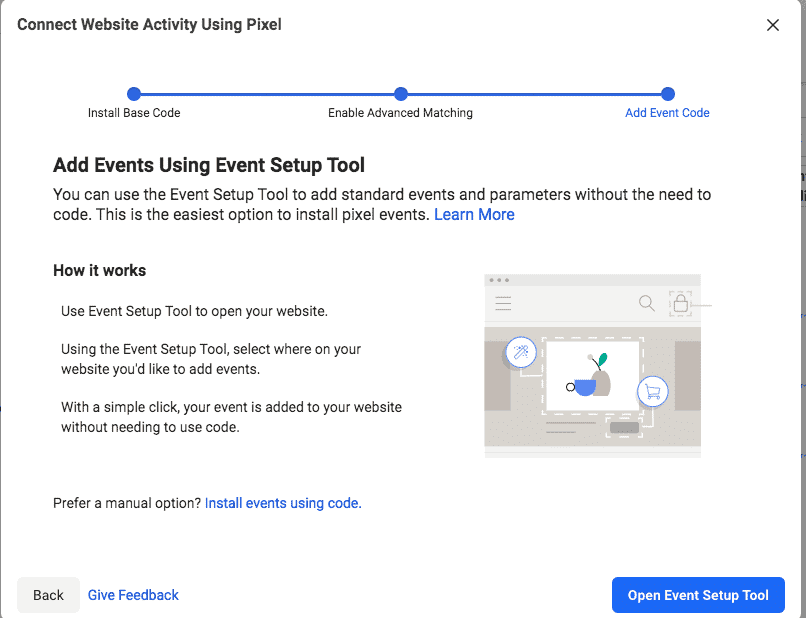806x618 pixels.
Task: Click the gray button inside dashed box
Action: (x=624, y=428)
